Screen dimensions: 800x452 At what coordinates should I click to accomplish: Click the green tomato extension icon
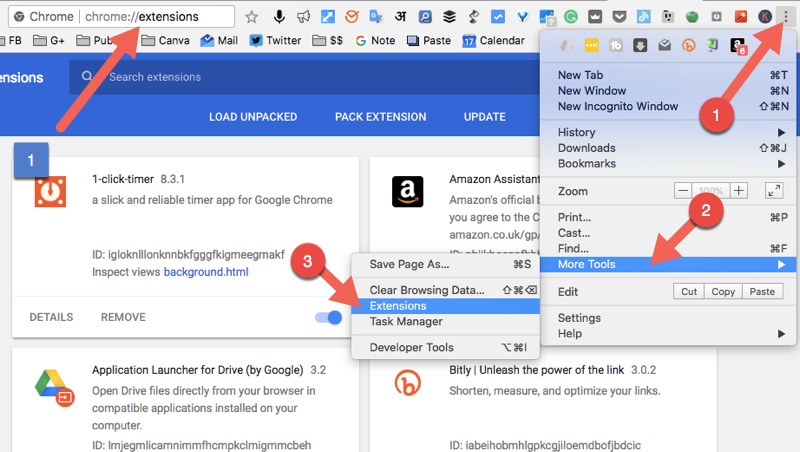(692, 17)
